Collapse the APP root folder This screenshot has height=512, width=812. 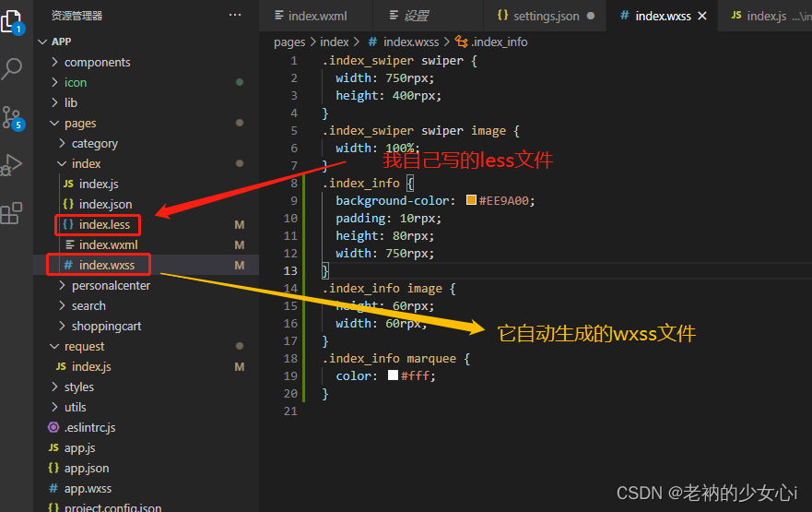point(43,42)
